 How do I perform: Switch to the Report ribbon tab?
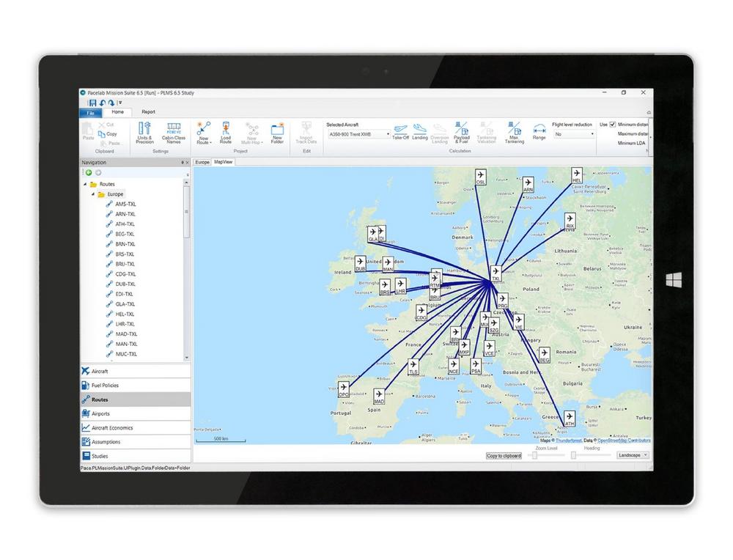tap(148, 112)
